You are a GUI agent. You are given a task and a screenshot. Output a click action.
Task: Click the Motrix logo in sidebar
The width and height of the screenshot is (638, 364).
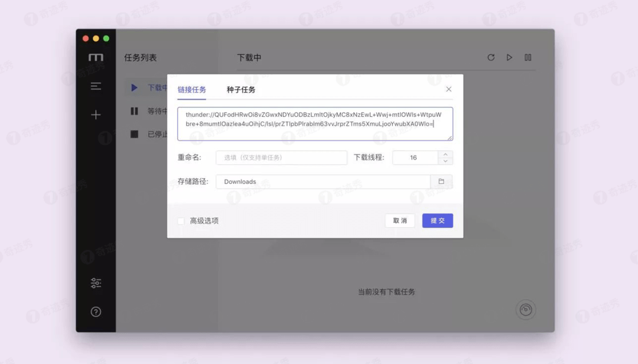click(96, 57)
